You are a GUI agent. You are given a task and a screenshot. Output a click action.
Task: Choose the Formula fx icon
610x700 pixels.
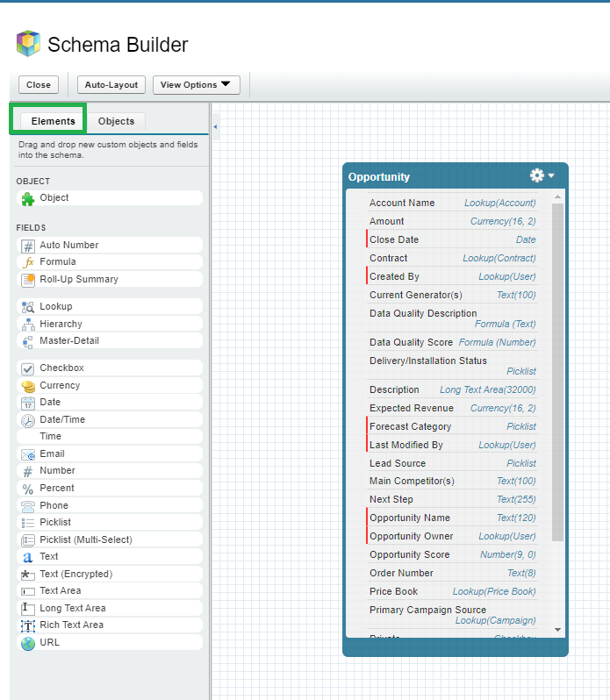pyautogui.click(x=28, y=262)
